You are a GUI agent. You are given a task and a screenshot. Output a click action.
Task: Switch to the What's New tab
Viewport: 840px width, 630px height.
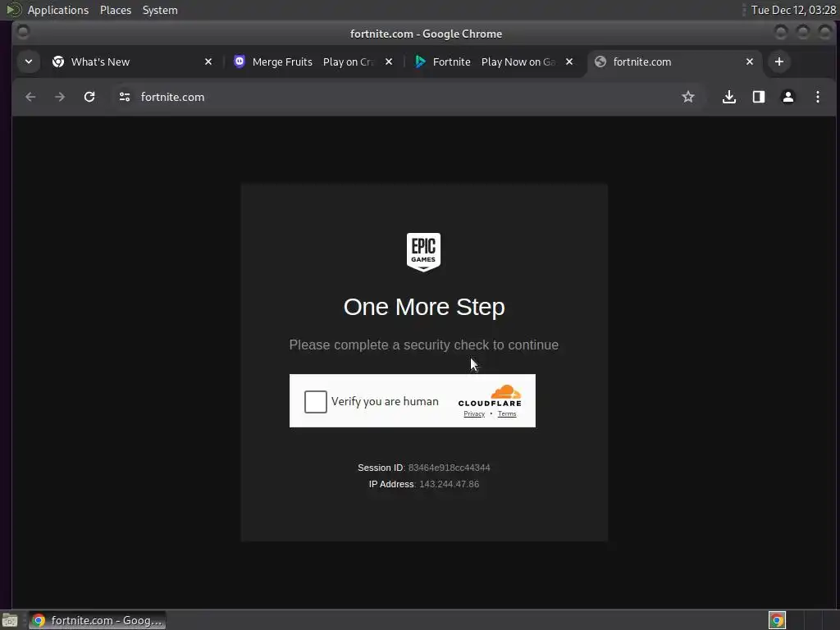[x=132, y=62]
